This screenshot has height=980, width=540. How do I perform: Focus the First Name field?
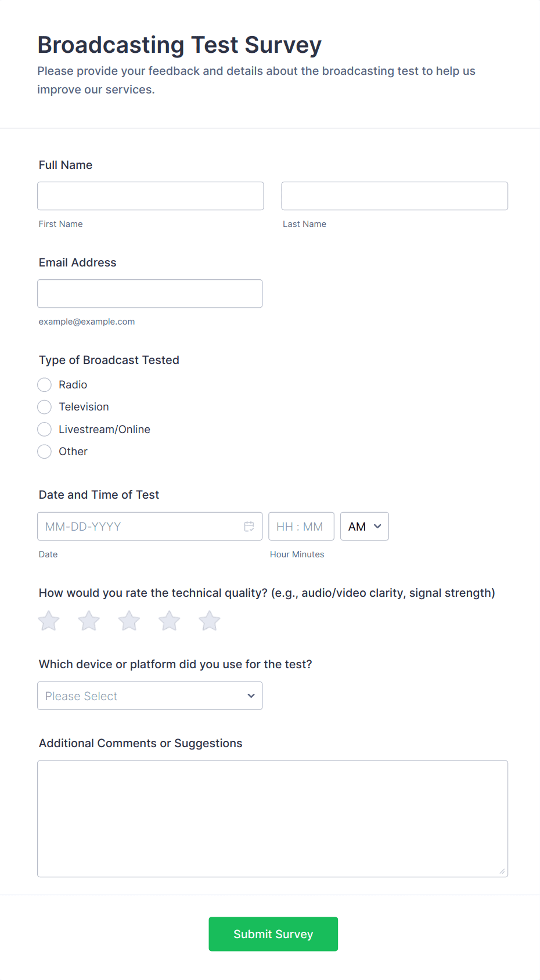(150, 196)
